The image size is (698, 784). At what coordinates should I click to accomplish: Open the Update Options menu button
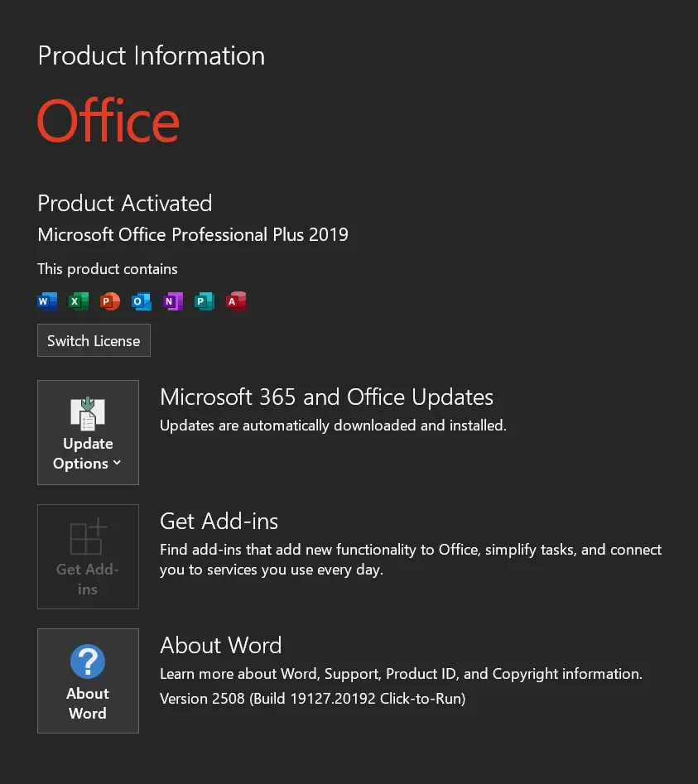(x=88, y=432)
